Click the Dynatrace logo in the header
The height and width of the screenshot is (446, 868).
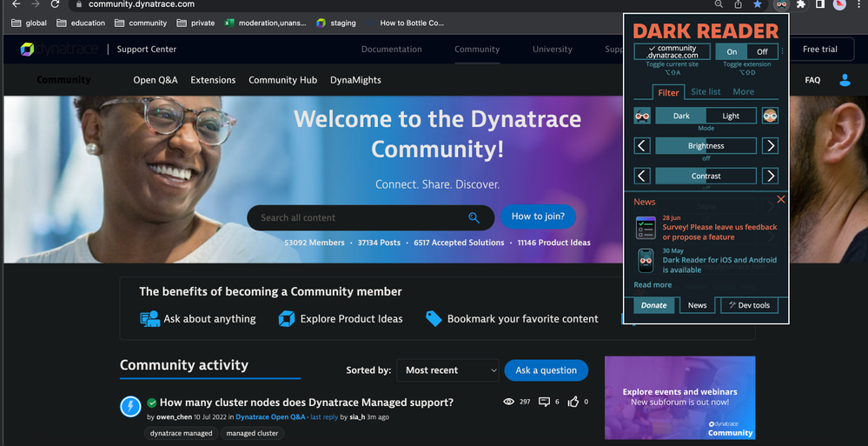(59, 50)
